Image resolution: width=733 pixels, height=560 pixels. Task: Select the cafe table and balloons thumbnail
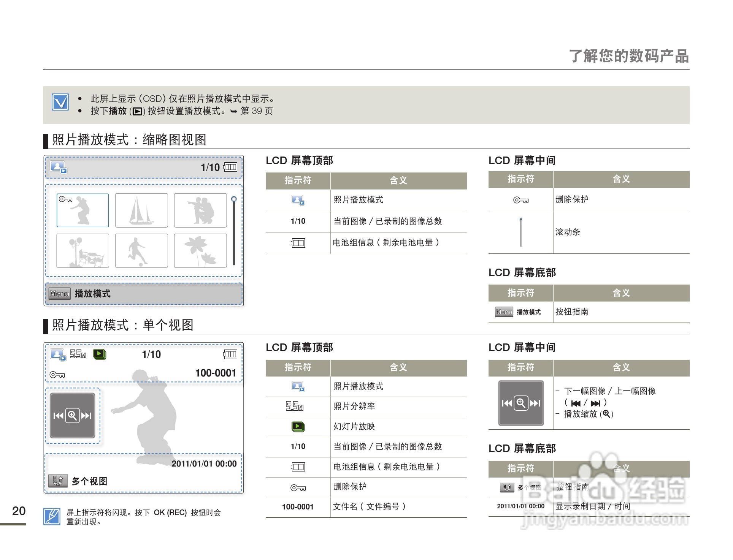(x=83, y=251)
